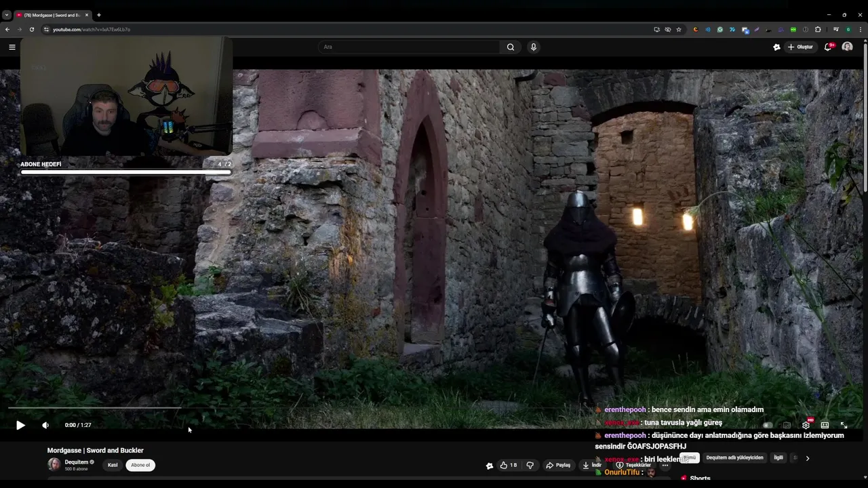Open site information icon in address bar
The height and width of the screenshot is (488, 868).
pos(46,29)
